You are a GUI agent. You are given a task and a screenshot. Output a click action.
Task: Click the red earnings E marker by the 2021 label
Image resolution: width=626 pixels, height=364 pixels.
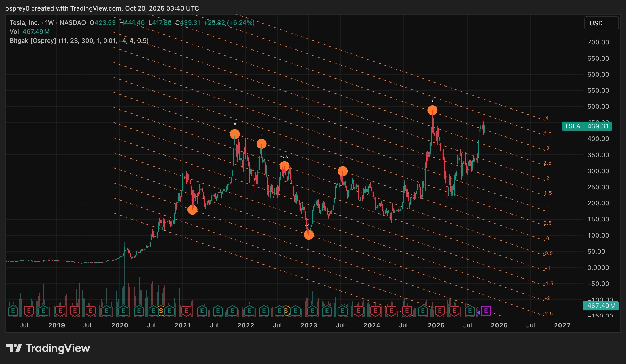186,311
